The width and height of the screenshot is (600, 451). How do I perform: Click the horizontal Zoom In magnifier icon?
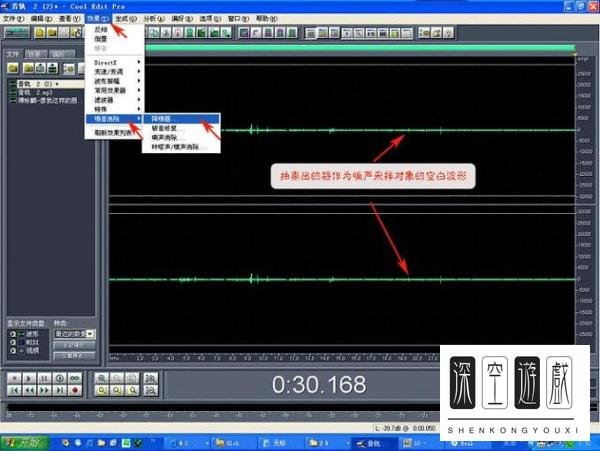[102, 378]
